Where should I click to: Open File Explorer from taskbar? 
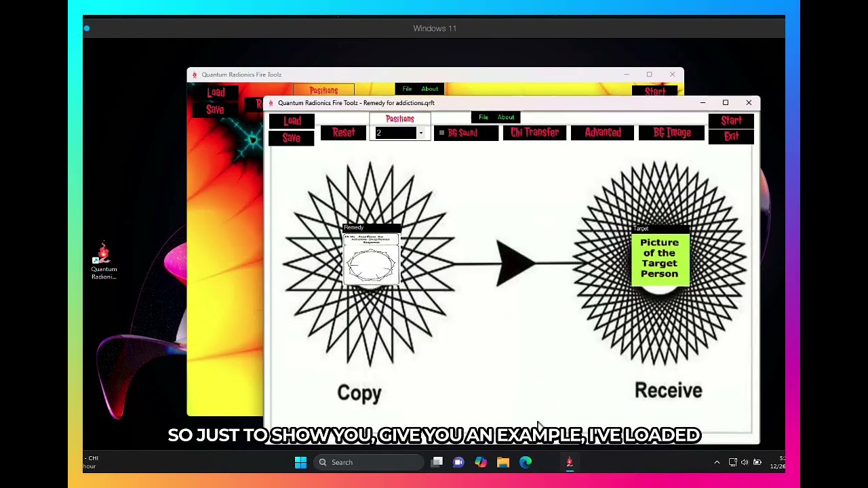point(503,462)
